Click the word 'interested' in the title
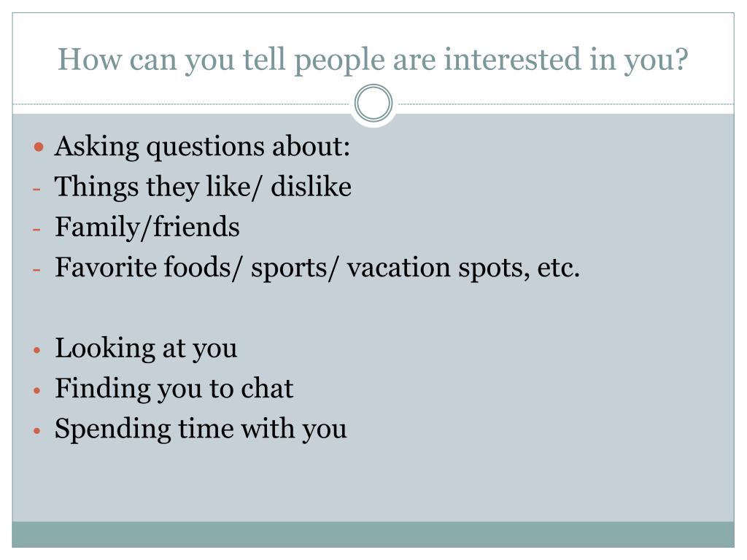Viewport: 747px width, 560px height. tap(512, 59)
